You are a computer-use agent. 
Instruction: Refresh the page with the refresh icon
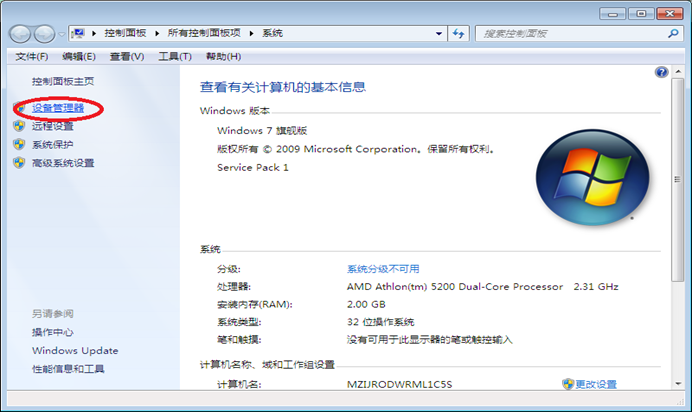(x=459, y=34)
